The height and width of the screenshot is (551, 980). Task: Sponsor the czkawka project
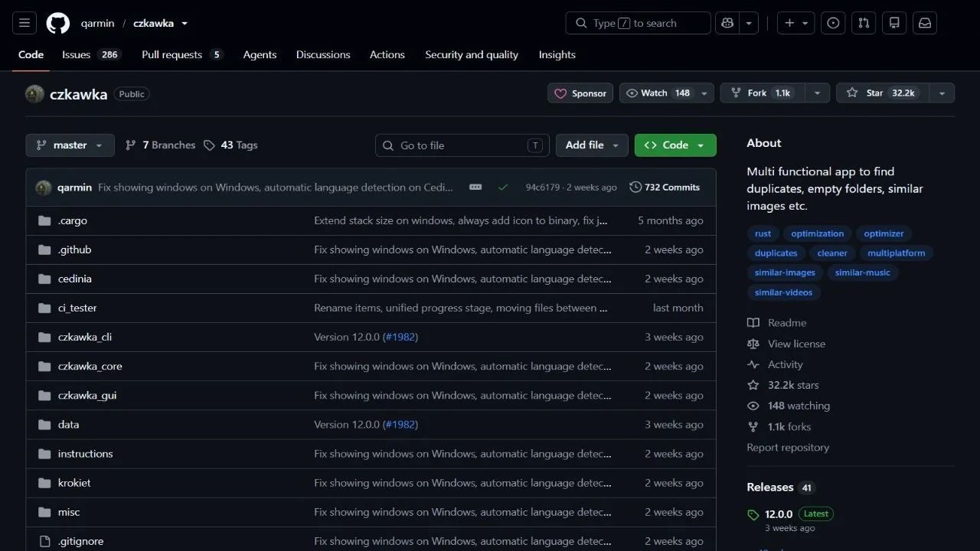pyautogui.click(x=580, y=93)
